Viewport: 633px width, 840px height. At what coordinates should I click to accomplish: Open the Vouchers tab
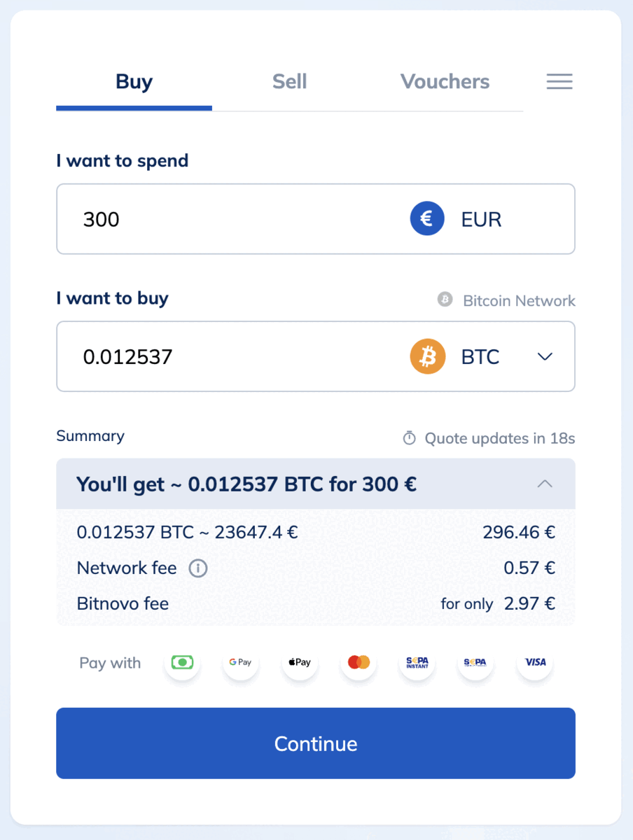click(445, 82)
